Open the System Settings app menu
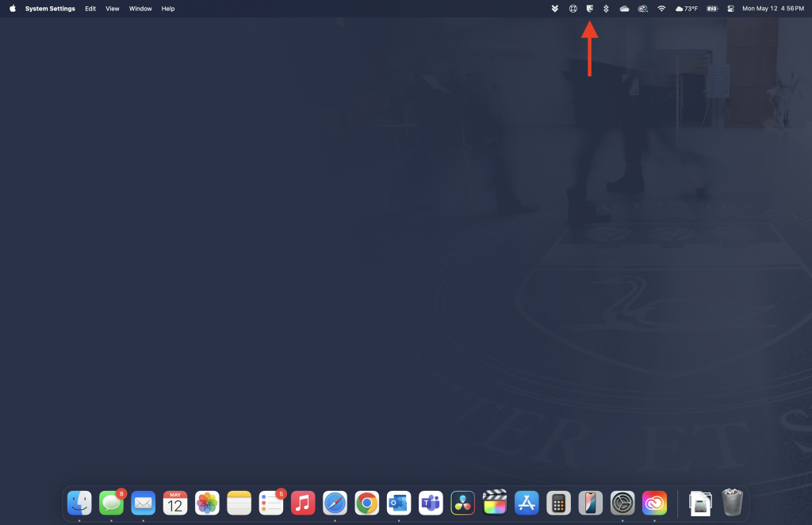812x525 pixels. click(50, 9)
